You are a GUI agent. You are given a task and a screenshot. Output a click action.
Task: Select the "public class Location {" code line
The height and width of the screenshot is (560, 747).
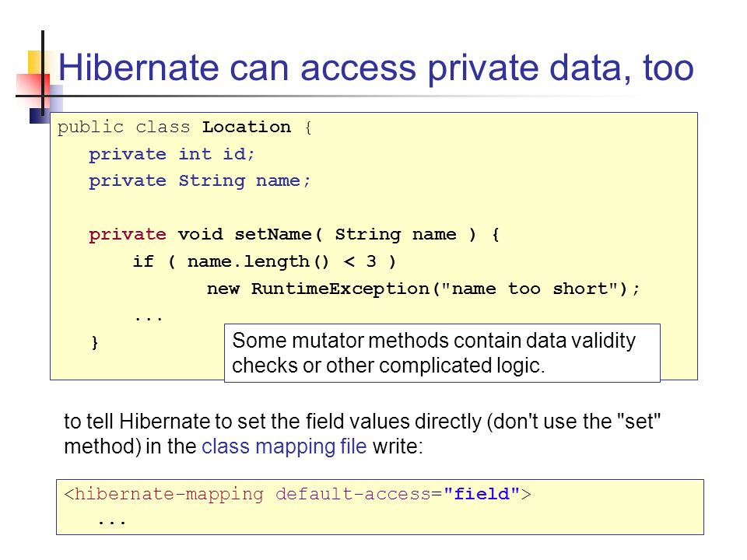click(x=185, y=127)
